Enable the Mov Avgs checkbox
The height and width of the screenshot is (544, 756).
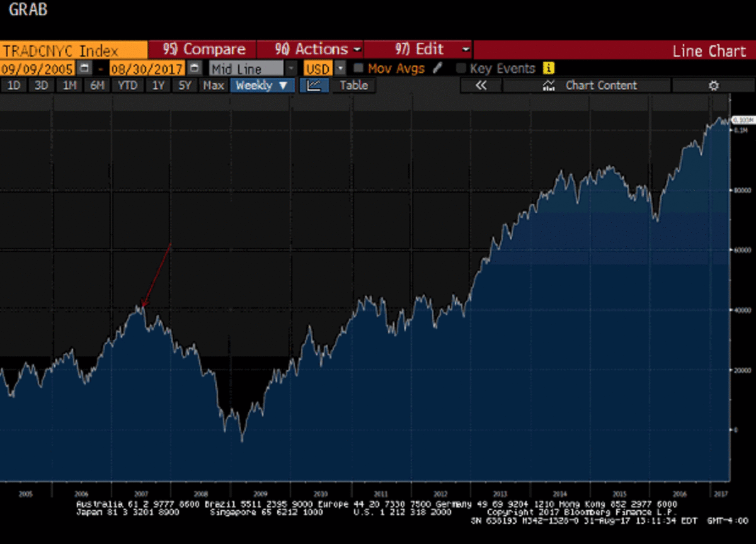point(358,68)
